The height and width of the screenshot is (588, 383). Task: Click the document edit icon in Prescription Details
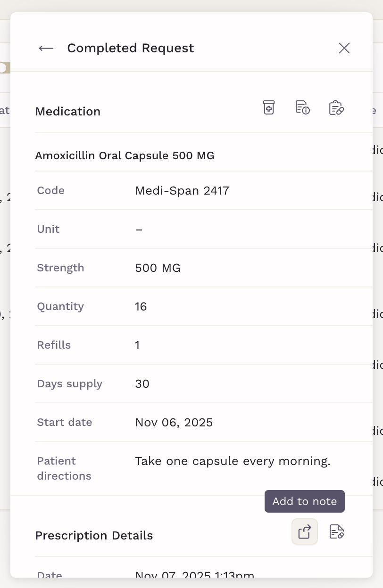point(336,531)
